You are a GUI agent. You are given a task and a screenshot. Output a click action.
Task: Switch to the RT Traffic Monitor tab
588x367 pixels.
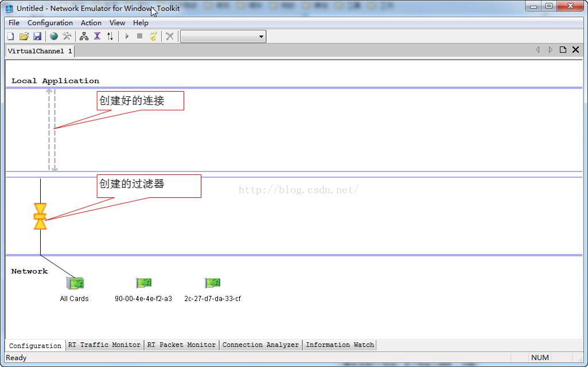point(104,345)
